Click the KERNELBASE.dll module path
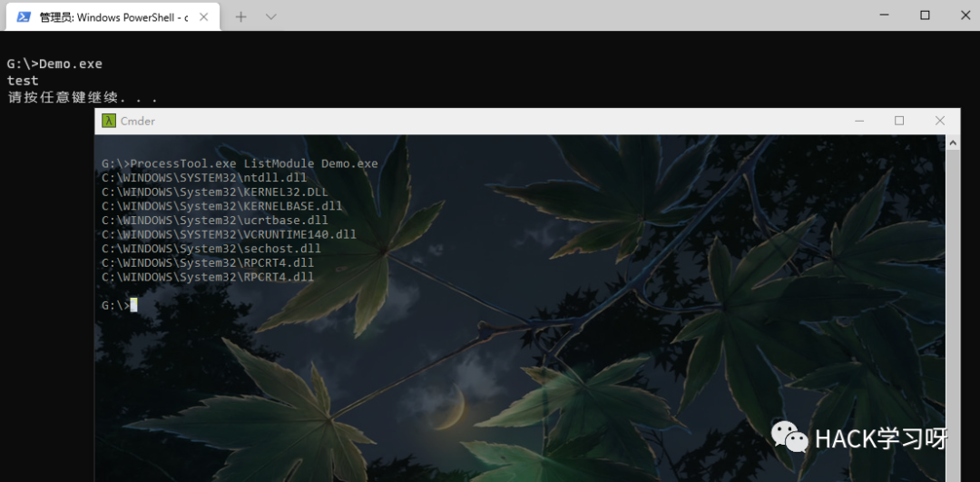 tap(222, 206)
